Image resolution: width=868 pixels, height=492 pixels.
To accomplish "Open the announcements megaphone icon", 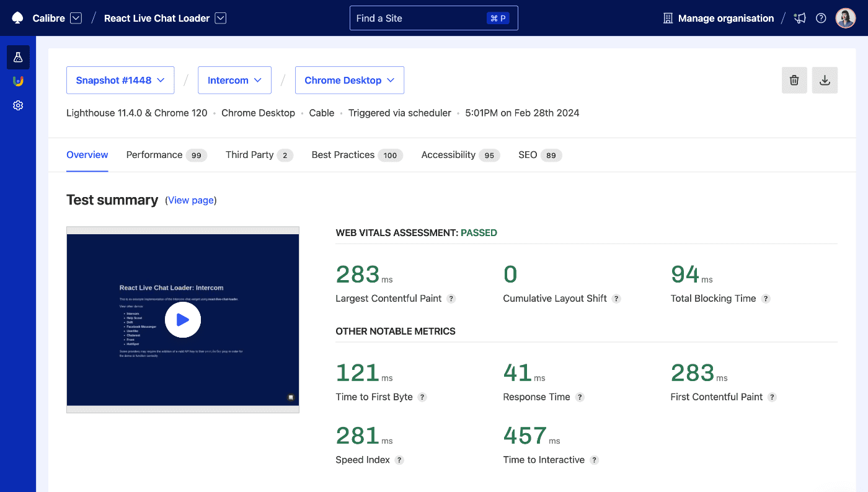I will (800, 19).
